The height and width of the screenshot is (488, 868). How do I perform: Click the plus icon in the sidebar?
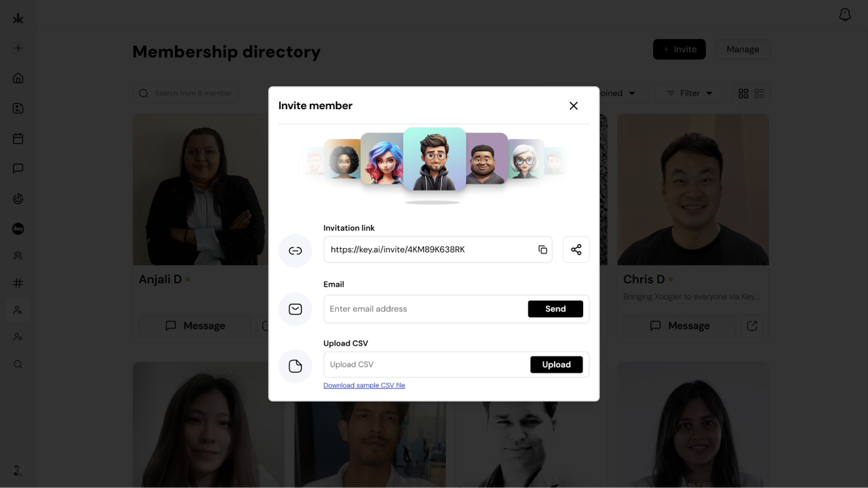tap(18, 48)
